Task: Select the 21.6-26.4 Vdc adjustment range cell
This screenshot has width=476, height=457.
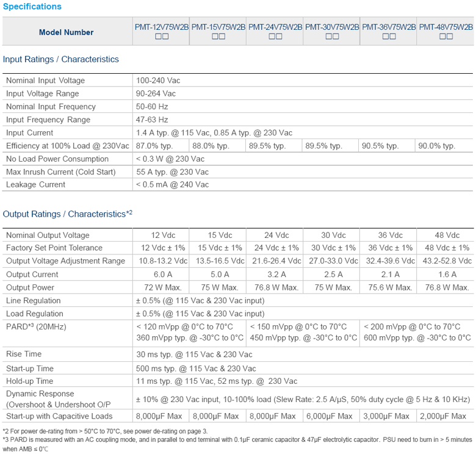Action: tap(275, 261)
